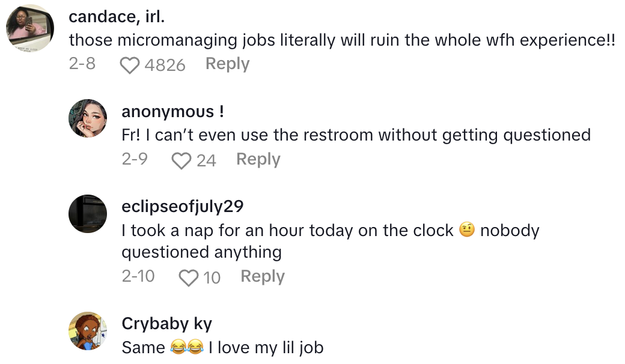Select the username eclipseofjuly29

pos(183,205)
